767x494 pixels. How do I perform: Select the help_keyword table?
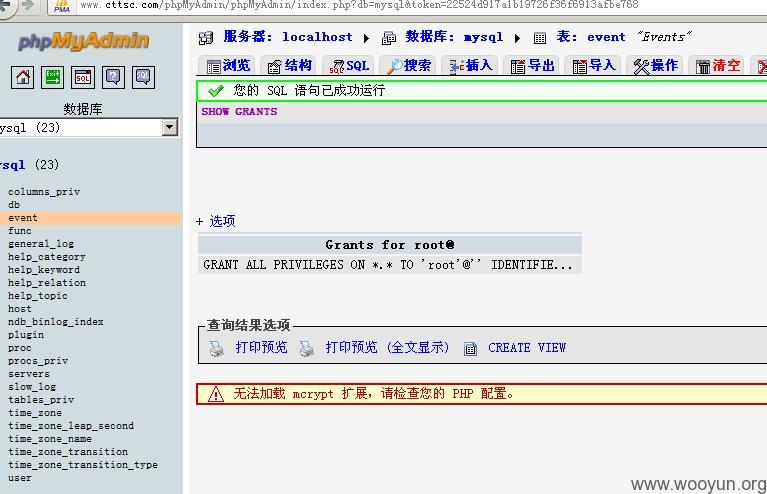pyautogui.click(x=44, y=270)
